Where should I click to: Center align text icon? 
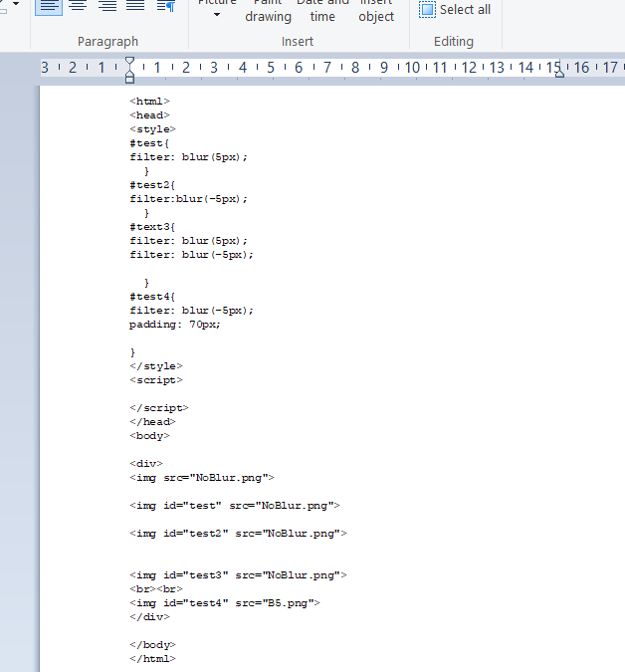78,6
